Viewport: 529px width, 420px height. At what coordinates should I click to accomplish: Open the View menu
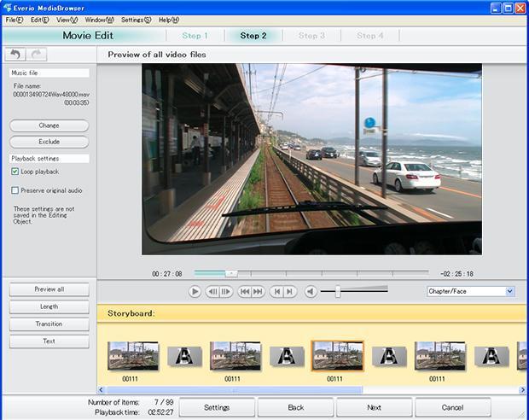[67, 19]
